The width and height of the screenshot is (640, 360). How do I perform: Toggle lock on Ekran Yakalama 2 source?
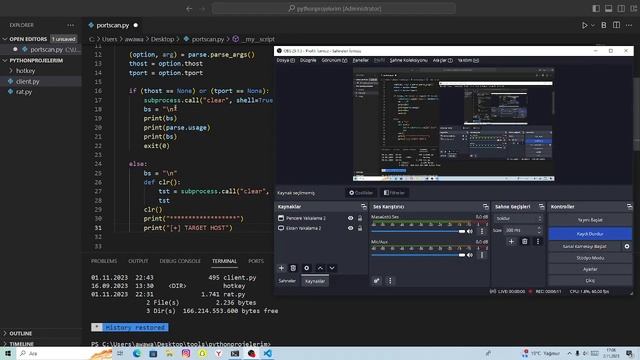360,228
